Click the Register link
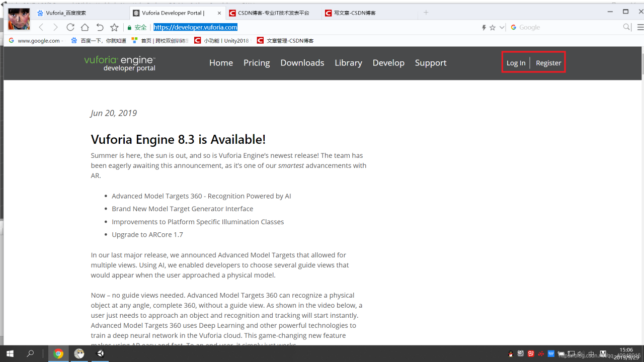644x362 pixels. click(x=548, y=63)
